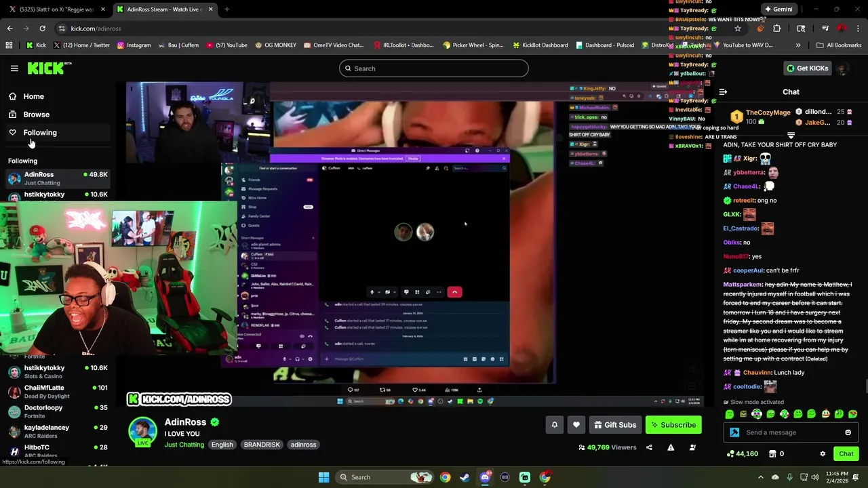The height and width of the screenshot is (488, 868).
Task: Open Discord from the taskbar
Action: tap(486, 477)
